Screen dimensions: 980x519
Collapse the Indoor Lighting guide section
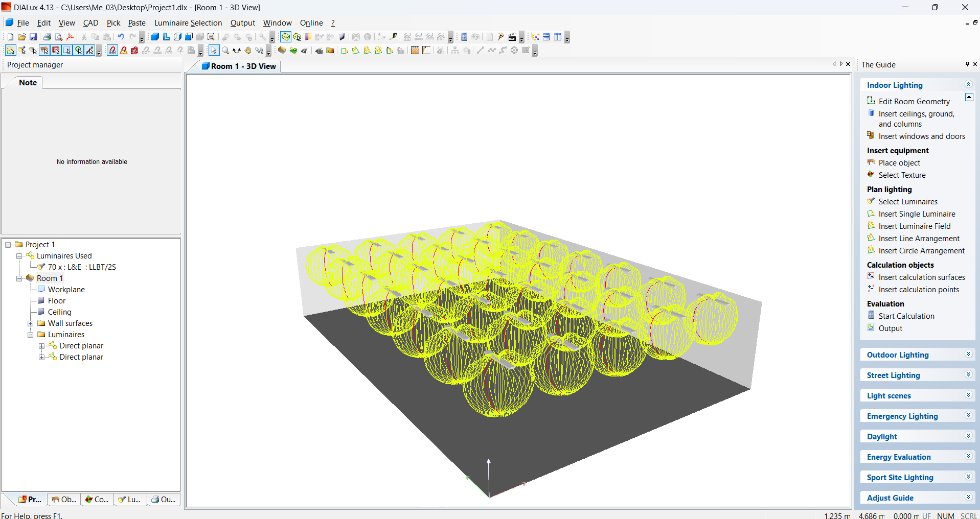pyautogui.click(x=968, y=84)
